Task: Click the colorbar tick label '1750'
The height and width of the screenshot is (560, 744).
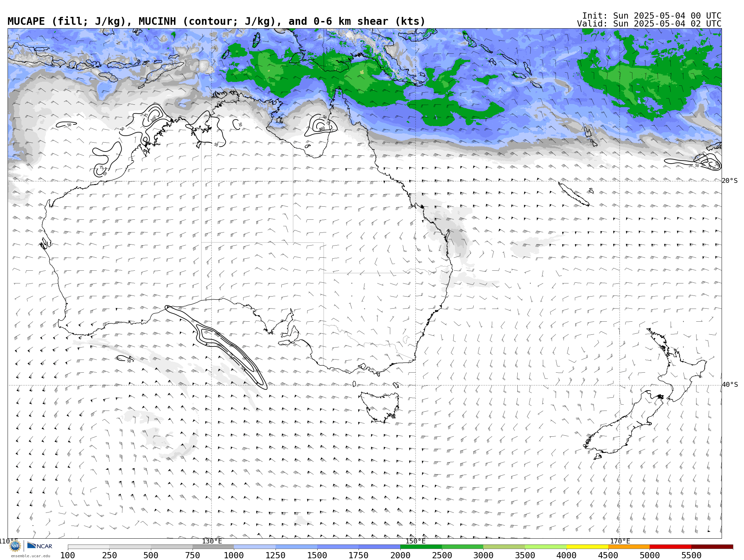Action: [x=359, y=556]
